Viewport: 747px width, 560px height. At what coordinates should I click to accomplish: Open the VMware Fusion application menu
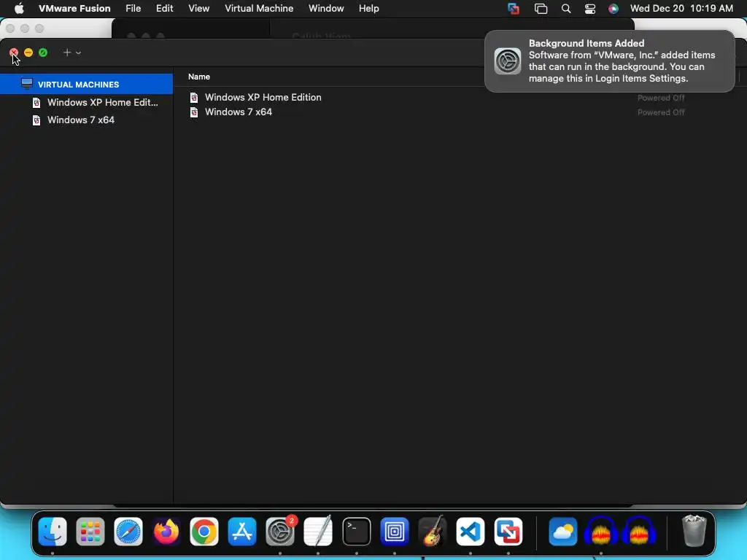tap(74, 8)
